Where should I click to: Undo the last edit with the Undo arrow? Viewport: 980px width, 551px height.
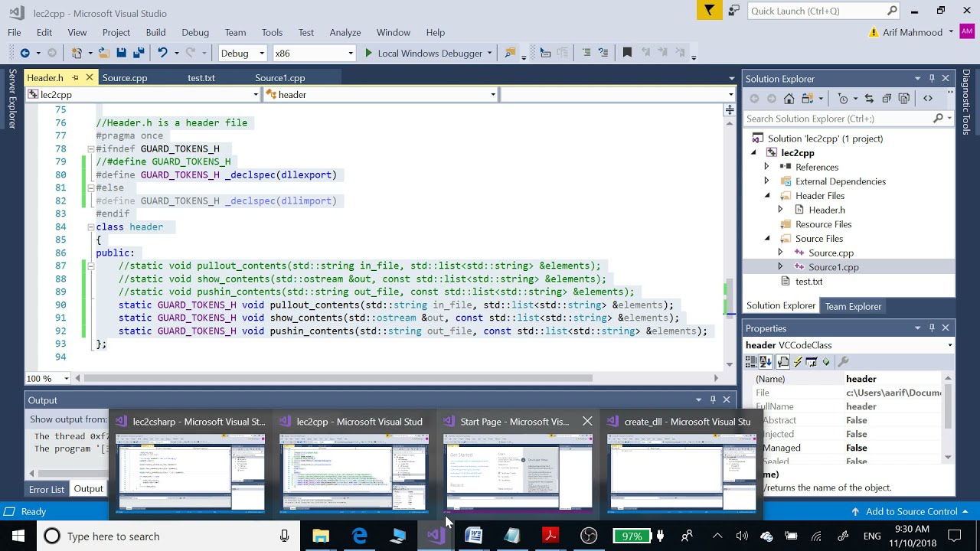pos(162,53)
